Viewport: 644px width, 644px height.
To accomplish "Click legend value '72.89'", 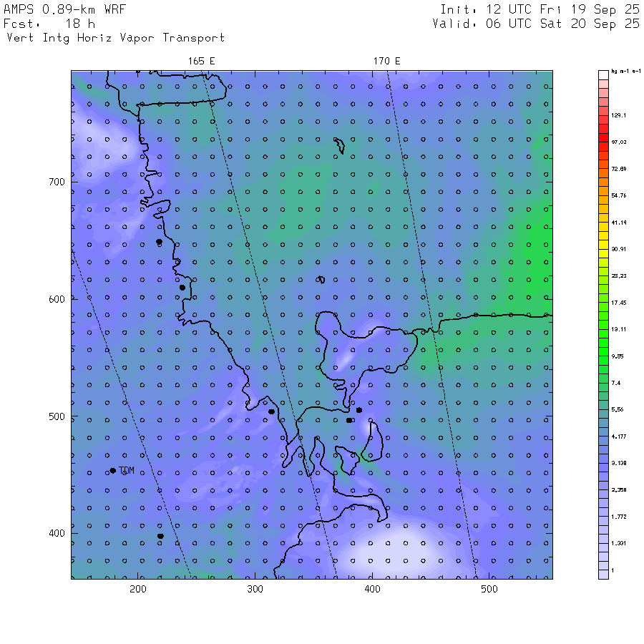I will click(618, 169).
